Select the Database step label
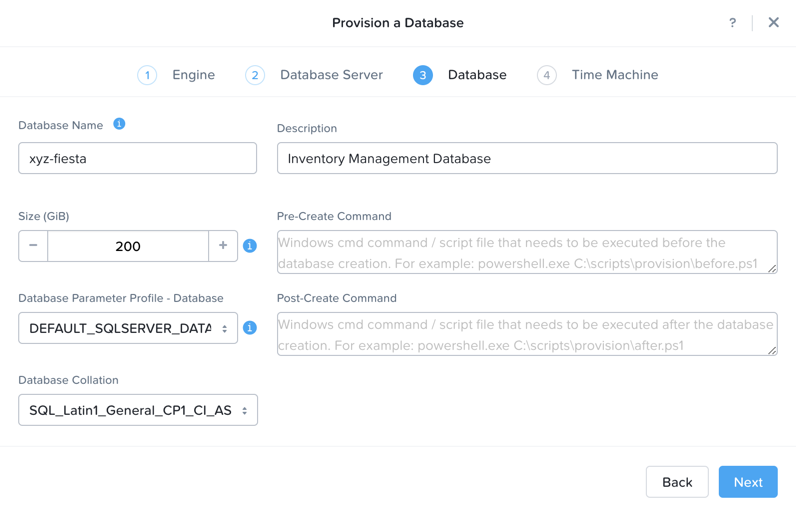 [x=477, y=75]
